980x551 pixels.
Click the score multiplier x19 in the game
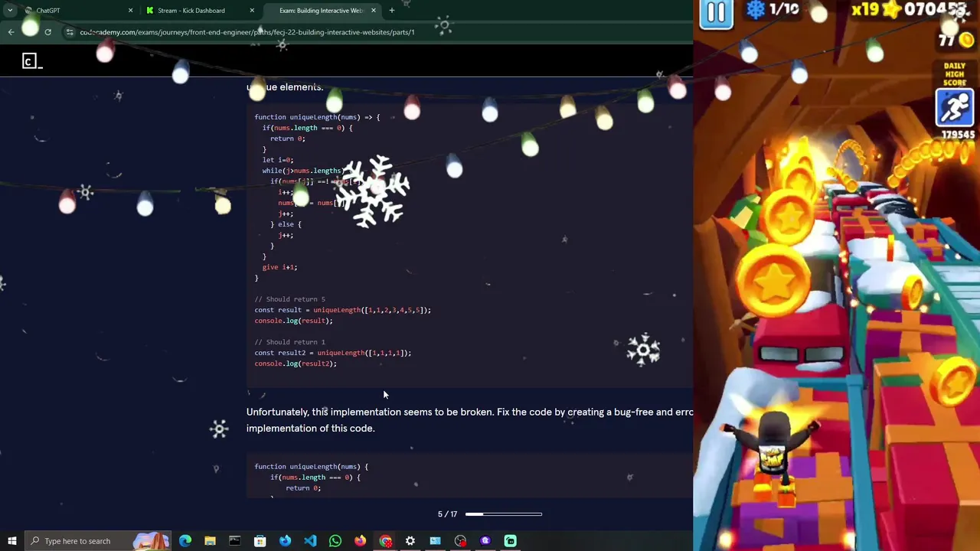864,10
